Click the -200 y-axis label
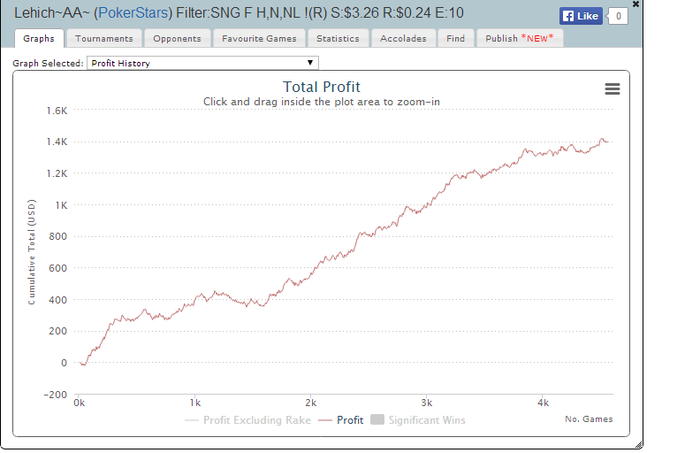This screenshot has width=700, height=453. [55, 395]
